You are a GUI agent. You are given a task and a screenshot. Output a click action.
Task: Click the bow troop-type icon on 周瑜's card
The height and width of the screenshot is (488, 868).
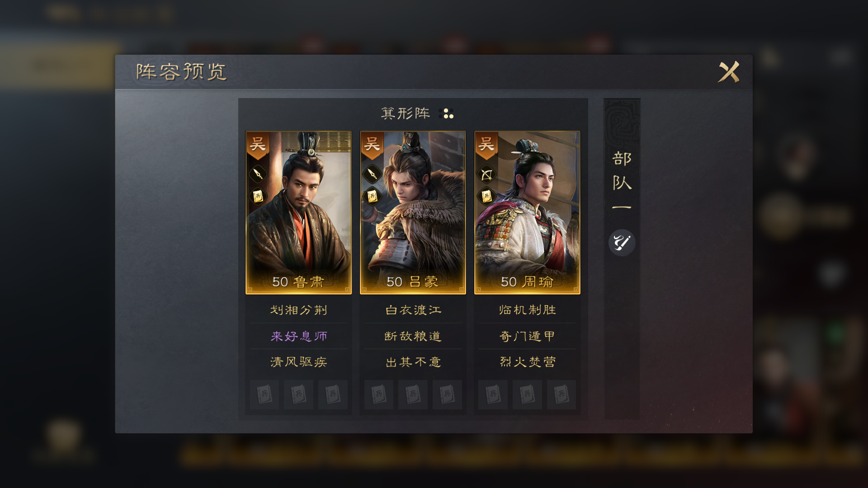487,174
